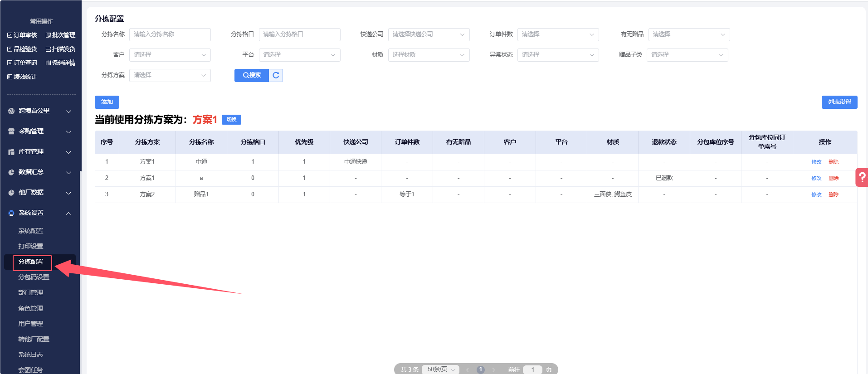Click the 分拣名称 input field
868x374 pixels.
(x=170, y=34)
